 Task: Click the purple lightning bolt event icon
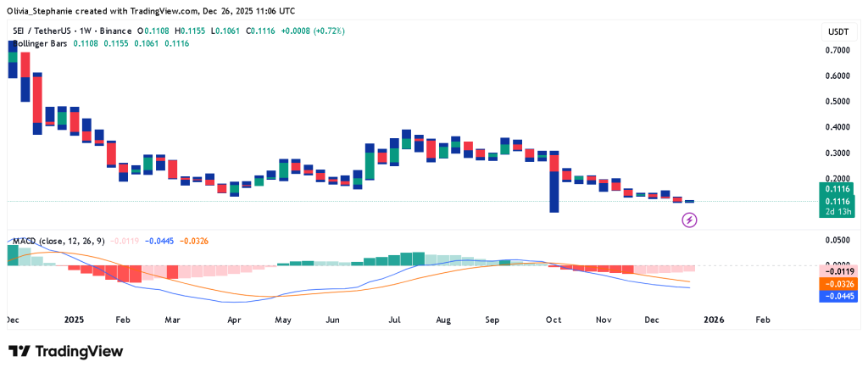coord(690,220)
